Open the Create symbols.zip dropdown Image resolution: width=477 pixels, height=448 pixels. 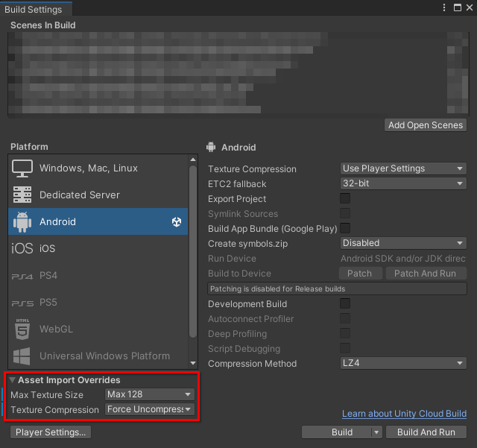point(403,243)
